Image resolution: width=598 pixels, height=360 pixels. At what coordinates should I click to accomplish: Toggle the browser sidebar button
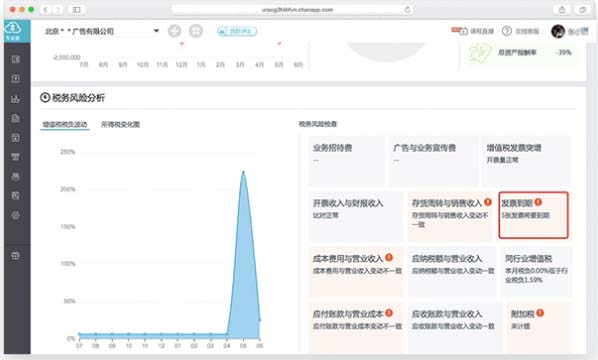[x=76, y=10]
